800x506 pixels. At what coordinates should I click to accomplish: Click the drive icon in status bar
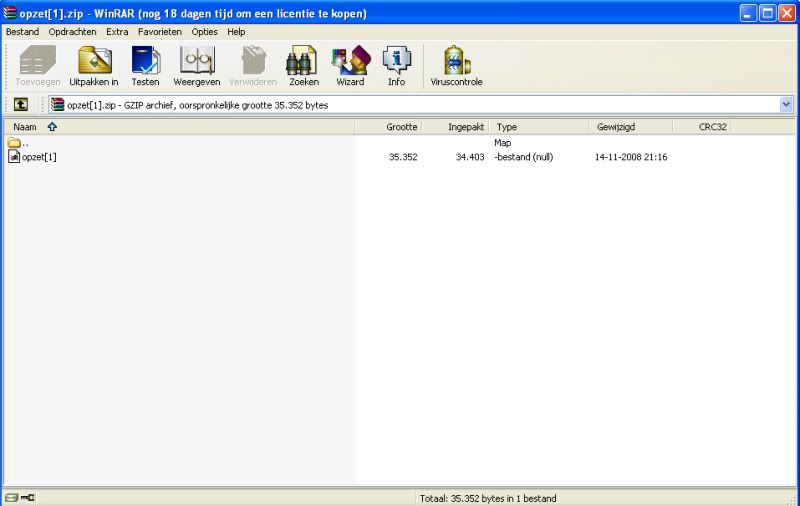coord(11,498)
